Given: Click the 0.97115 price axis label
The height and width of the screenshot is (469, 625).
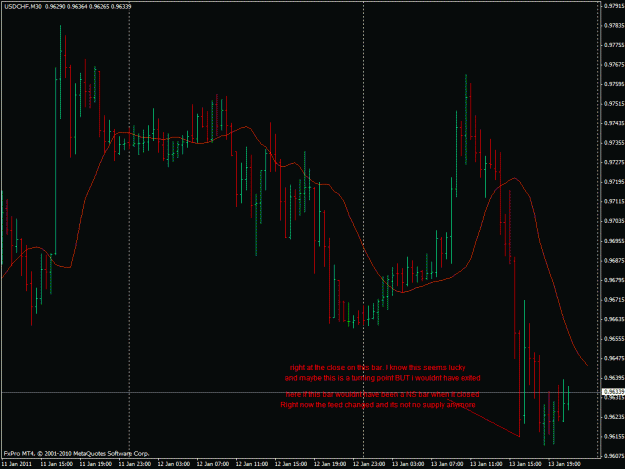Looking at the screenshot, I should point(614,201).
